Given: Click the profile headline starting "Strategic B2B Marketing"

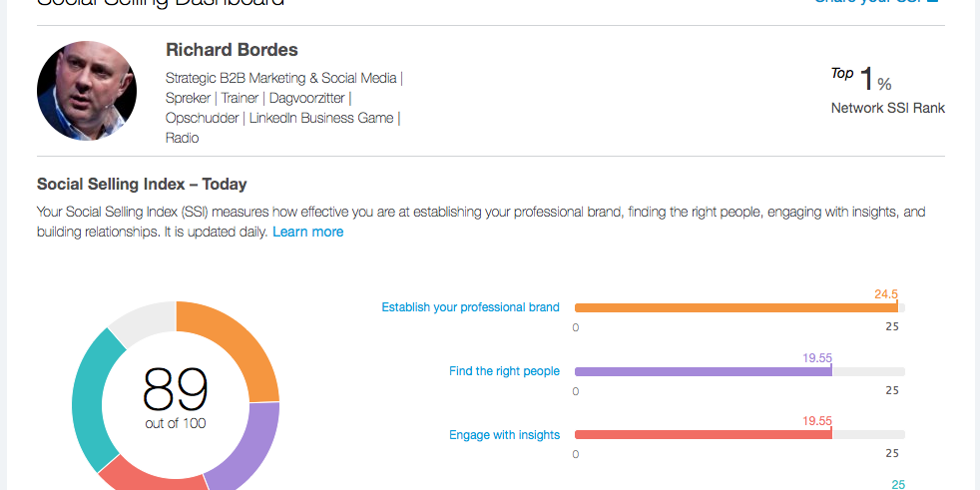Looking at the screenshot, I should pyautogui.click(x=283, y=108).
